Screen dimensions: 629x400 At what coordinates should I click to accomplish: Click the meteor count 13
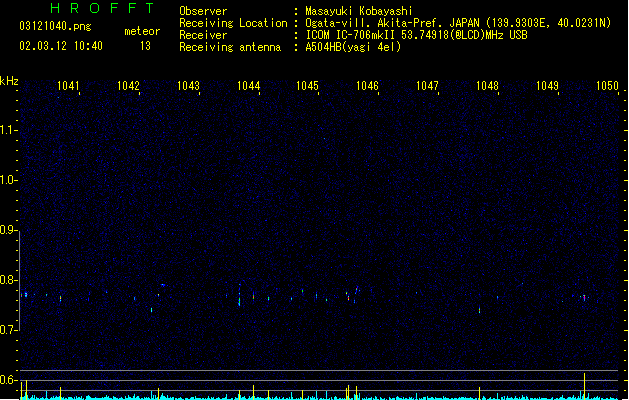[x=145, y=46]
